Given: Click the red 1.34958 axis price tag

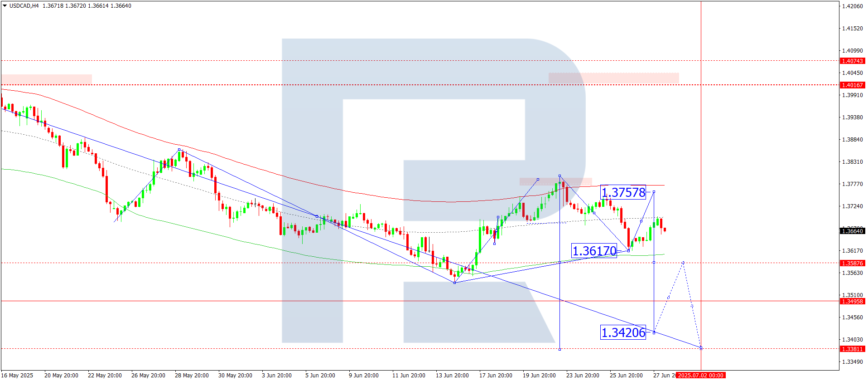Looking at the screenshot, I should (852, 301).
